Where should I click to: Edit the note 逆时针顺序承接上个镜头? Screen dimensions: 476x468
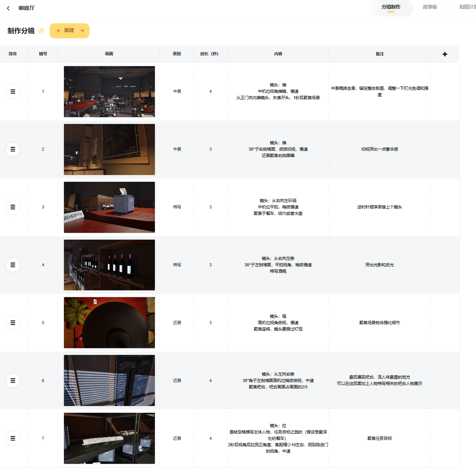[x=380, y=207]
